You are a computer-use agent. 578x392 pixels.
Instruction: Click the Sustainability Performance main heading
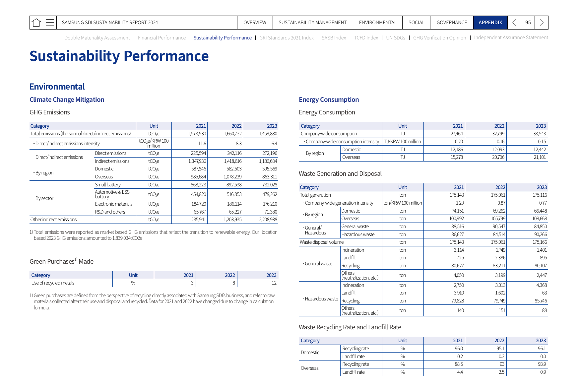(119, 56)
